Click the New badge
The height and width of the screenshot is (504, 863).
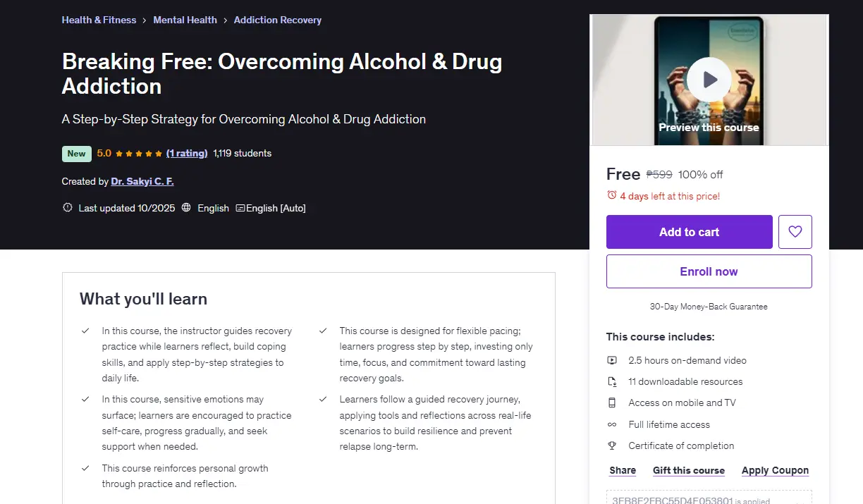(x=77, y=154)
